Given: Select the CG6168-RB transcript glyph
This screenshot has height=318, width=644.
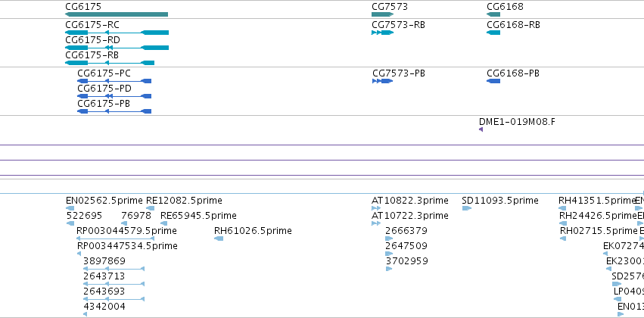Looking at the screenshot, I should (493, 33).
